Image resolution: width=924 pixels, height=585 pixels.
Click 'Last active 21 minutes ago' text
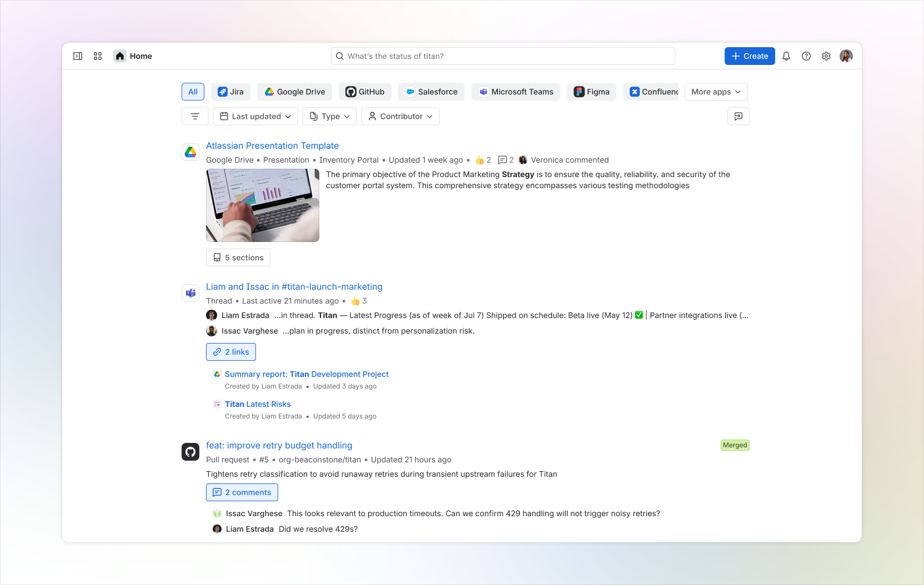pos(290,301)
